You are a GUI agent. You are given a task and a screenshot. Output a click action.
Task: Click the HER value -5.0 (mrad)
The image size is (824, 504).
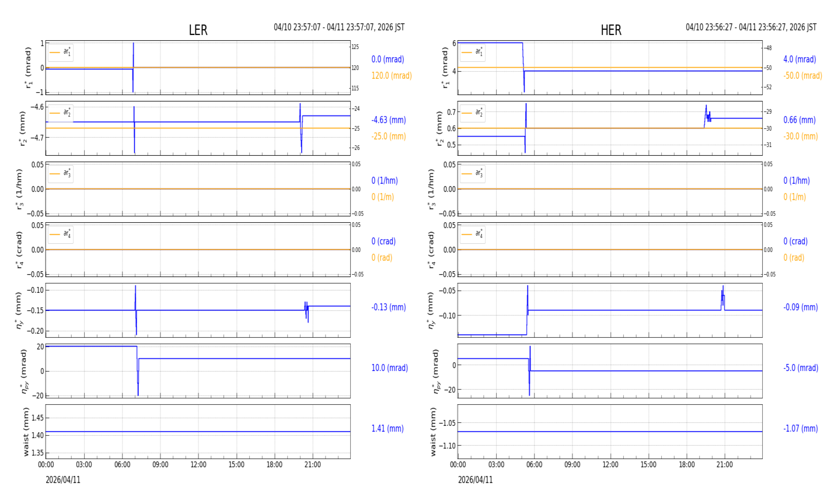801,368
